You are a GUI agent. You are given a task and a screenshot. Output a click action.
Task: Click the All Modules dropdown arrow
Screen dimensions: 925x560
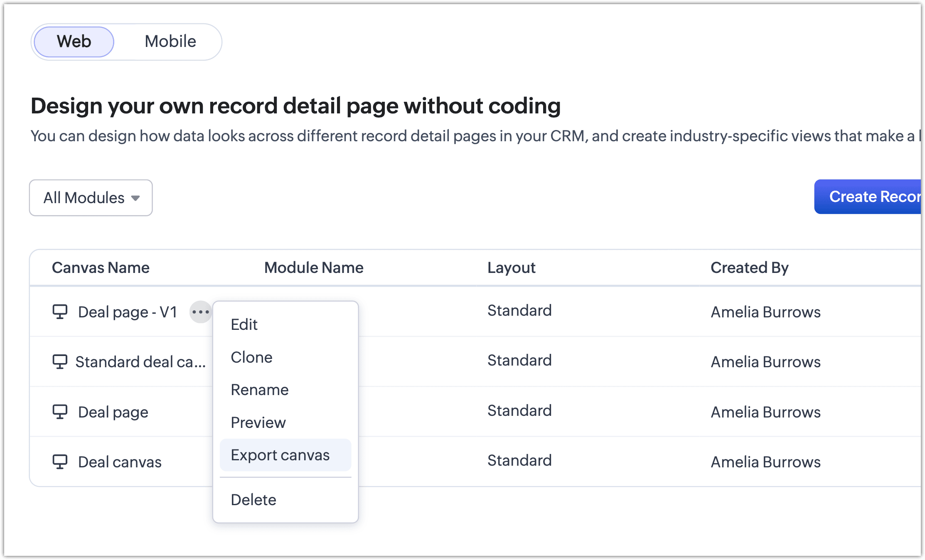pyautogui.click(x=135, y=198)
